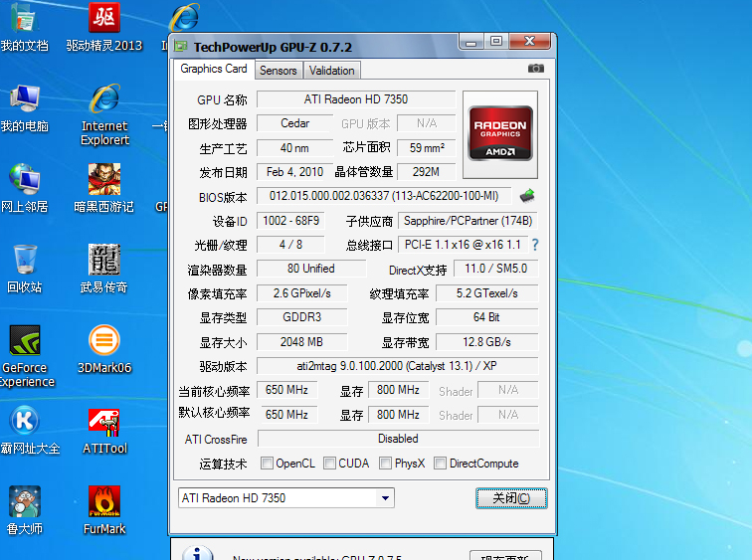The height and width of the screenshot is (560, 752).
Task: Click the Radeon Graphics AMD logo
Action: [500, 133]
